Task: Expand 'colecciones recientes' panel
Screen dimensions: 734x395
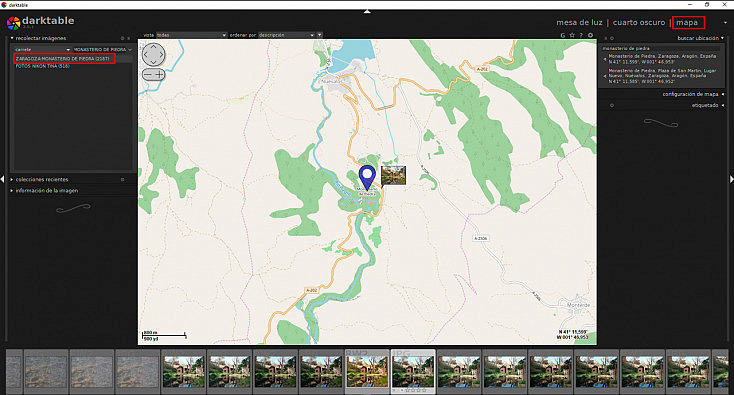Action: click(x=42, y=179)
